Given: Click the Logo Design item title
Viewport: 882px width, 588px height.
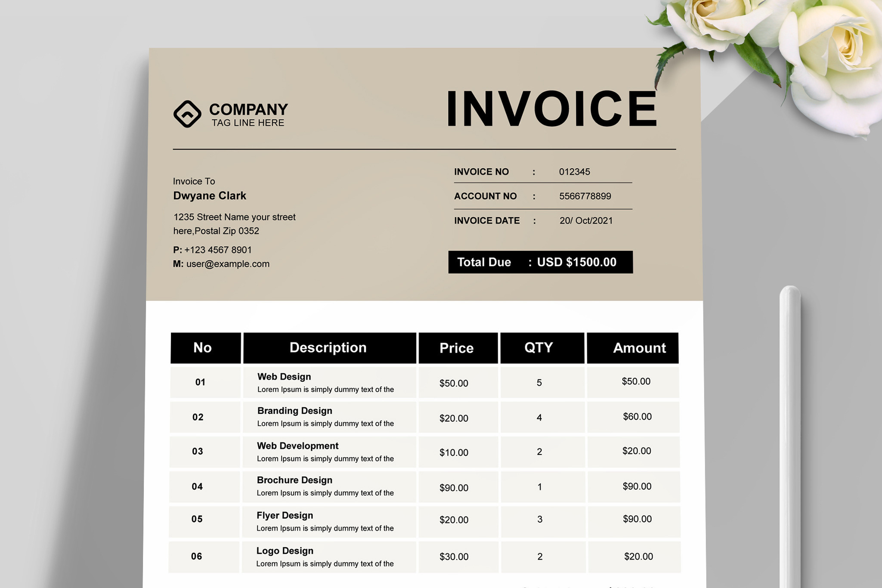Looking at the screenshot, I should 285,551.
